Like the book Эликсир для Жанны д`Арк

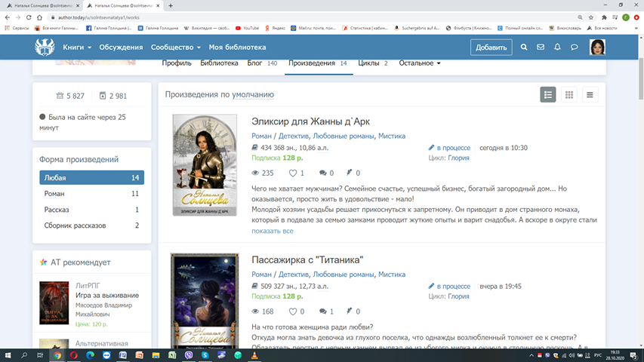click(293, 173)
